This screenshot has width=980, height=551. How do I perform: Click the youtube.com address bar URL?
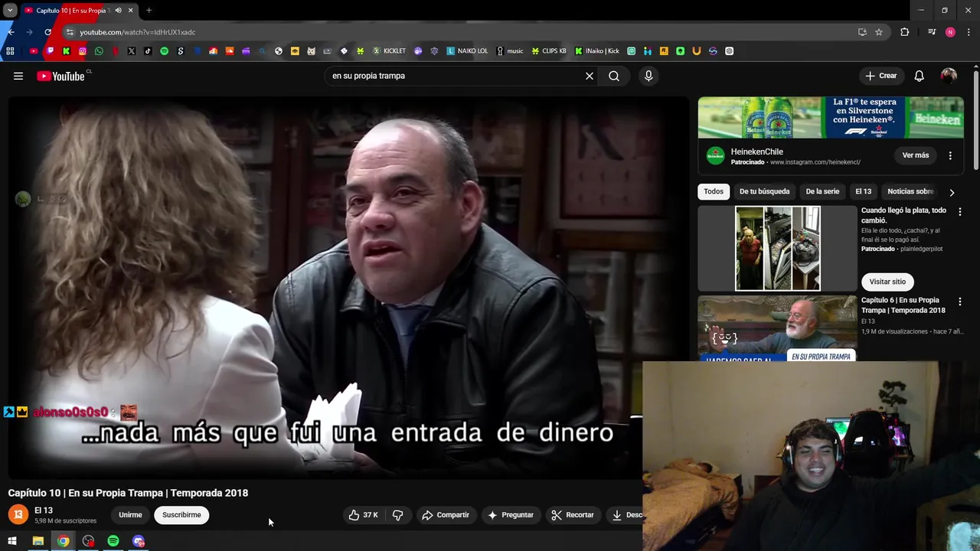(x=138, y=32)
